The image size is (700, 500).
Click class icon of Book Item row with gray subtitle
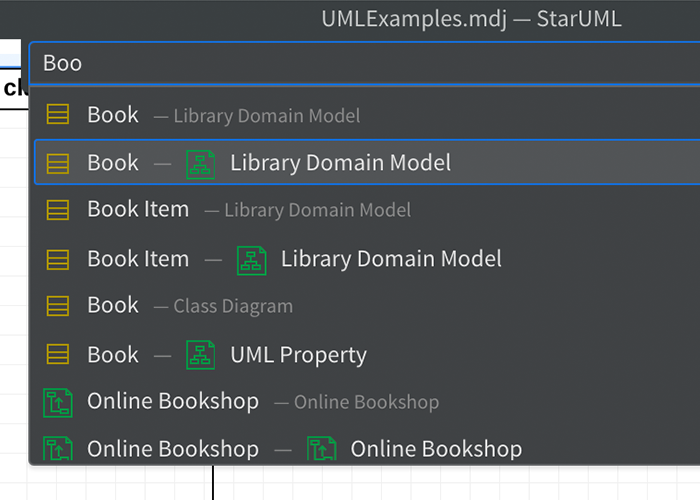(x=58, y=210)
